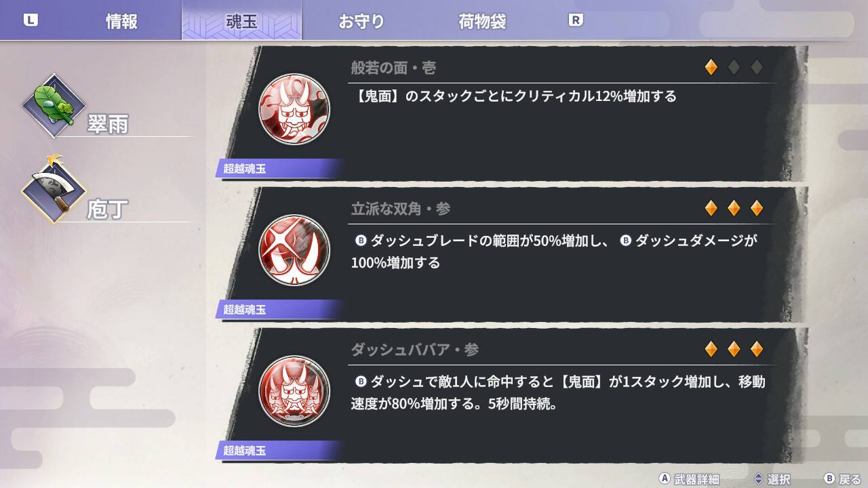This screenshot has height=488, width=868.
Task: Click the 立派な双角・参 title text
Action: pos(401,209)
